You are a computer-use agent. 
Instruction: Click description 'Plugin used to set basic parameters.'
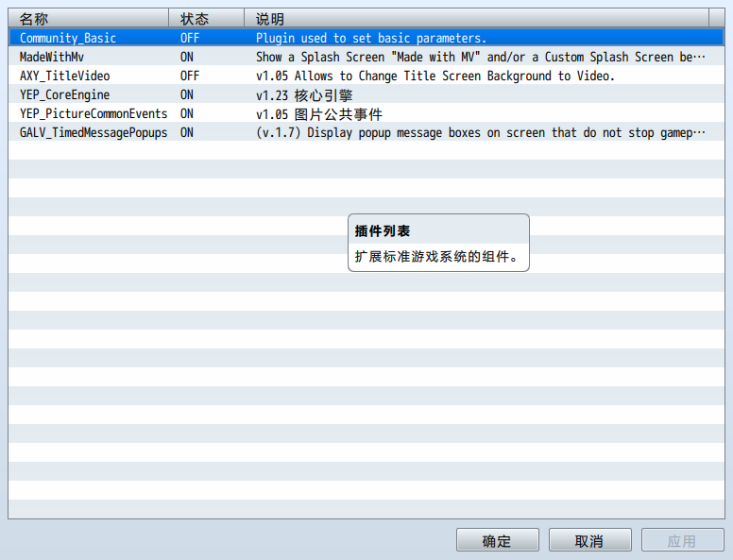[371, 38]
